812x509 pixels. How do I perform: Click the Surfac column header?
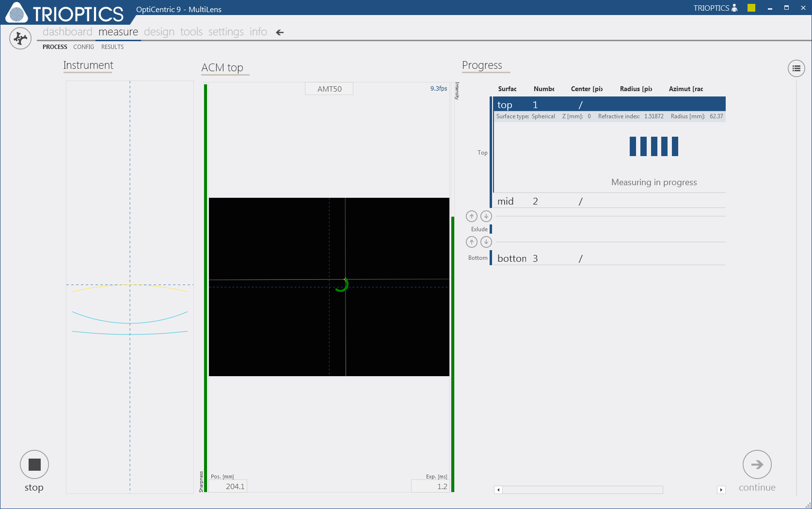507,89
